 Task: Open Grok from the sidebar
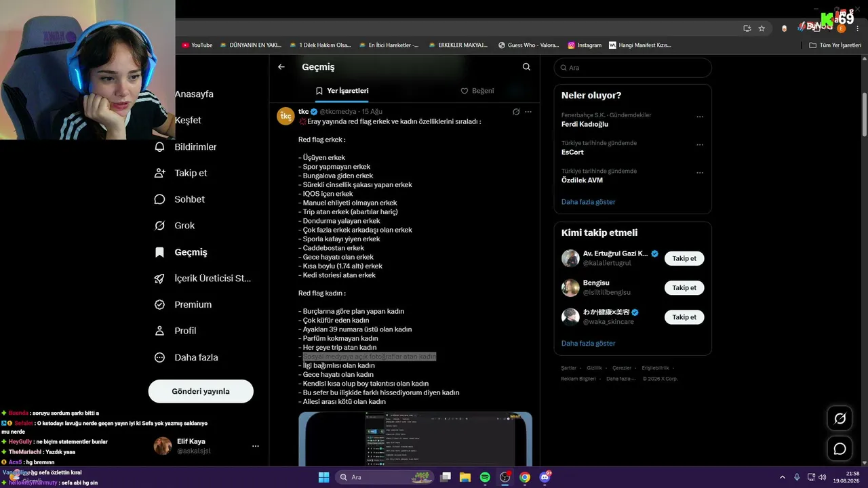tap(175, 226)
